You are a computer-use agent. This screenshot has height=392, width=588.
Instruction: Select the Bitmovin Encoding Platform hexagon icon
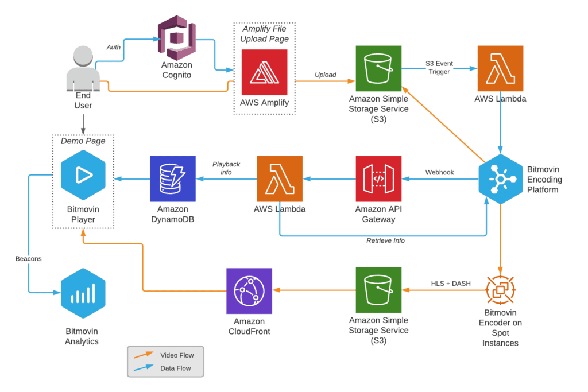tap(501, 179)
